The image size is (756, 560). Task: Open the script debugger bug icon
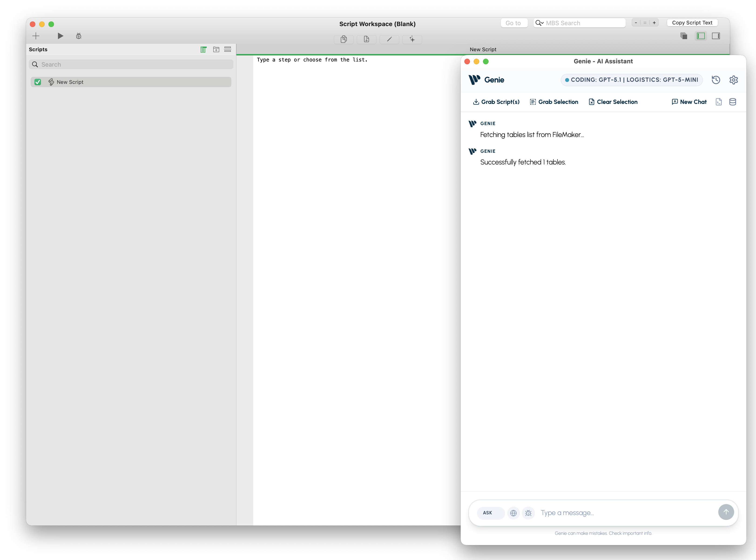click(79, 36)
